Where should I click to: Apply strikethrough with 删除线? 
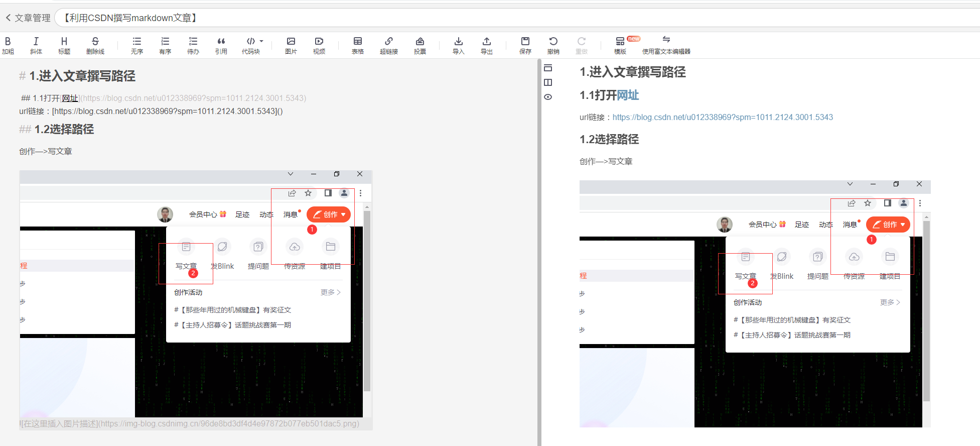[95, 45]
